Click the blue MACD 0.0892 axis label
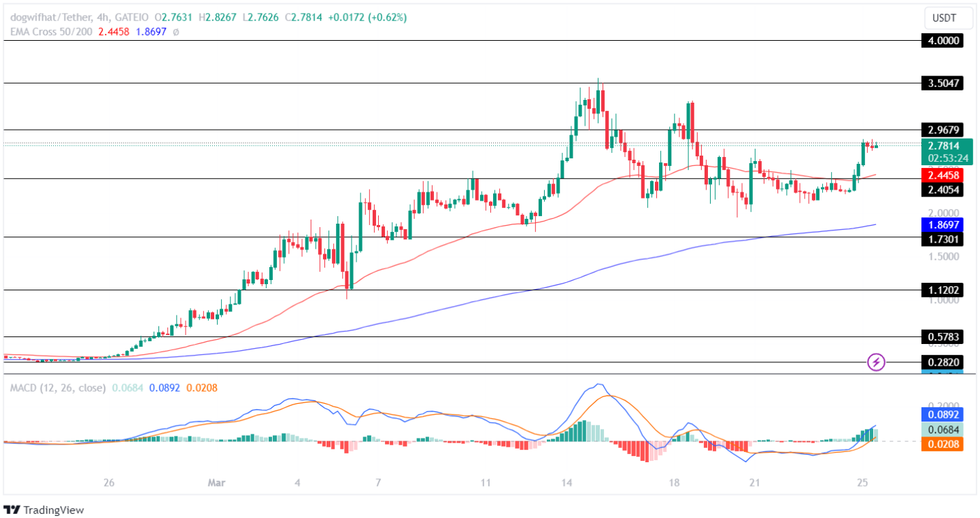 pos(942,414)
